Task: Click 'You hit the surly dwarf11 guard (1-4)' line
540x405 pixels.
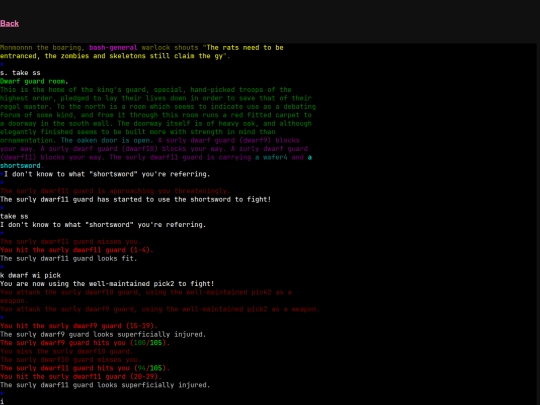Action: (x=77, y=250)
